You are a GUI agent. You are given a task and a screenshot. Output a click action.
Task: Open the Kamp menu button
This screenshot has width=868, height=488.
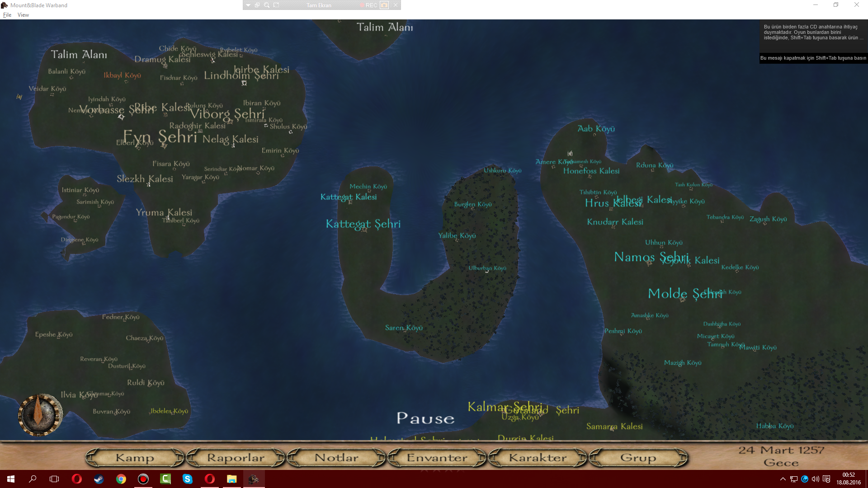click(135, 458)
